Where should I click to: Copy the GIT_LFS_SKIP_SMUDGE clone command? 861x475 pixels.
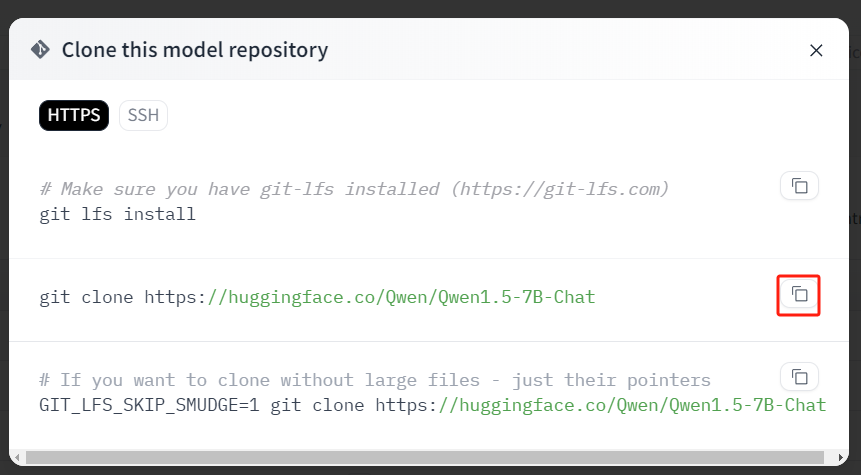pos(799,377)
